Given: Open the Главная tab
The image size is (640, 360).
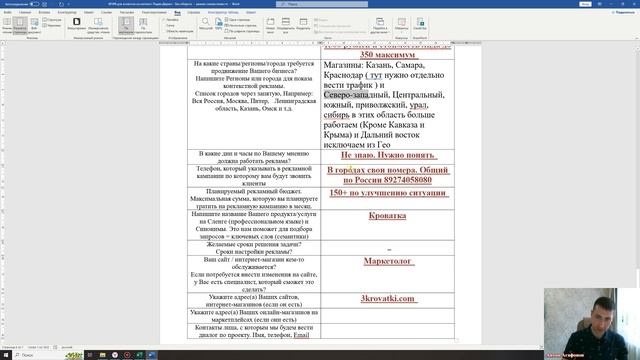Looking at the screenshot, I should [x=25, y=13].
